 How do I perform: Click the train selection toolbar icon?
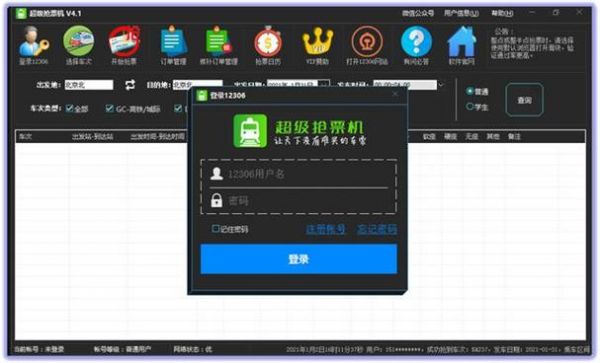click(78, 46)
